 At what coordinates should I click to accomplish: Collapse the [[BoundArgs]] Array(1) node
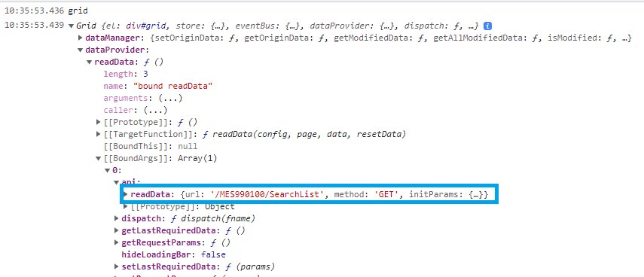(99, 158)
